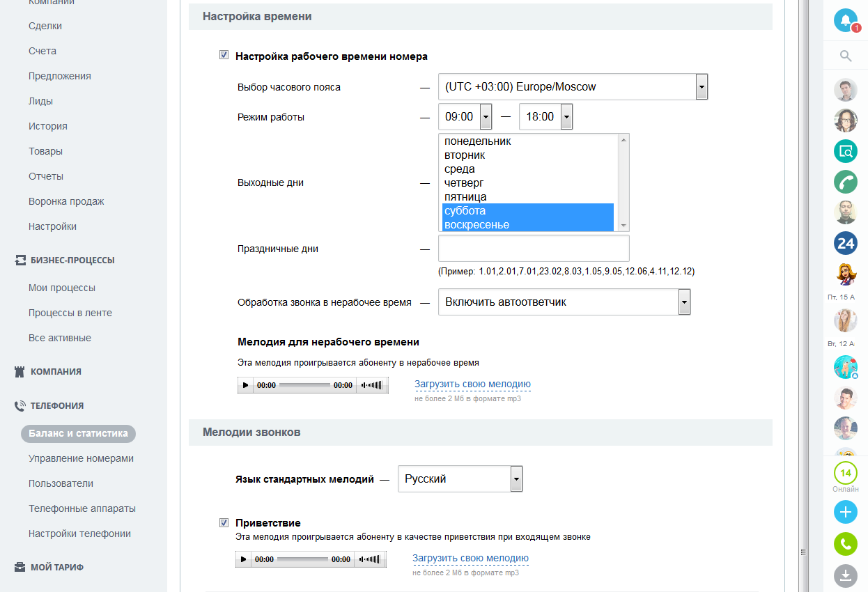
Task: Select вторник in days-off list
Action: click(528, 155)
